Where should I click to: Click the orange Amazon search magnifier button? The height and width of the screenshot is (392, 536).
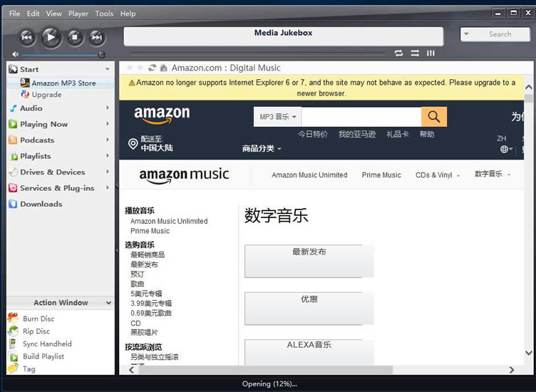coord(434,117)
